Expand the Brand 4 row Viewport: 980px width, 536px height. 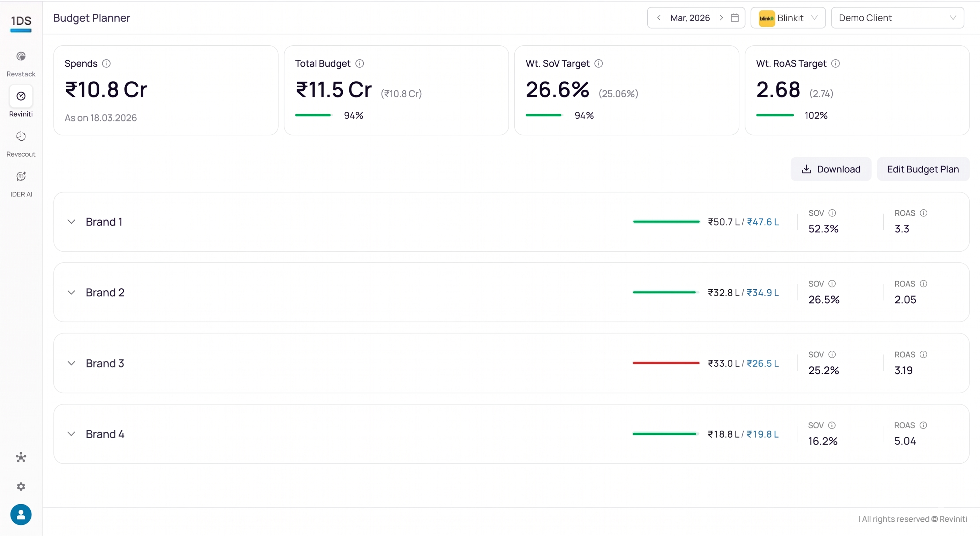point(71,434)
